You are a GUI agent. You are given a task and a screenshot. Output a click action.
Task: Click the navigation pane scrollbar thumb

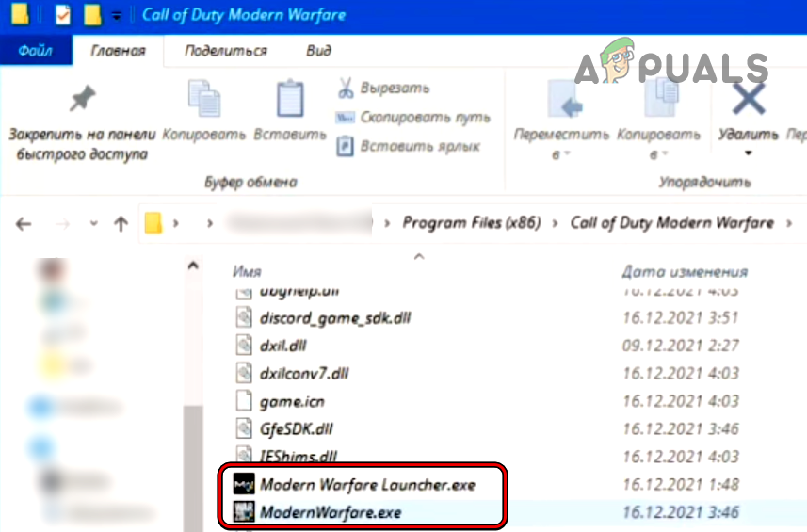point(193,468)
